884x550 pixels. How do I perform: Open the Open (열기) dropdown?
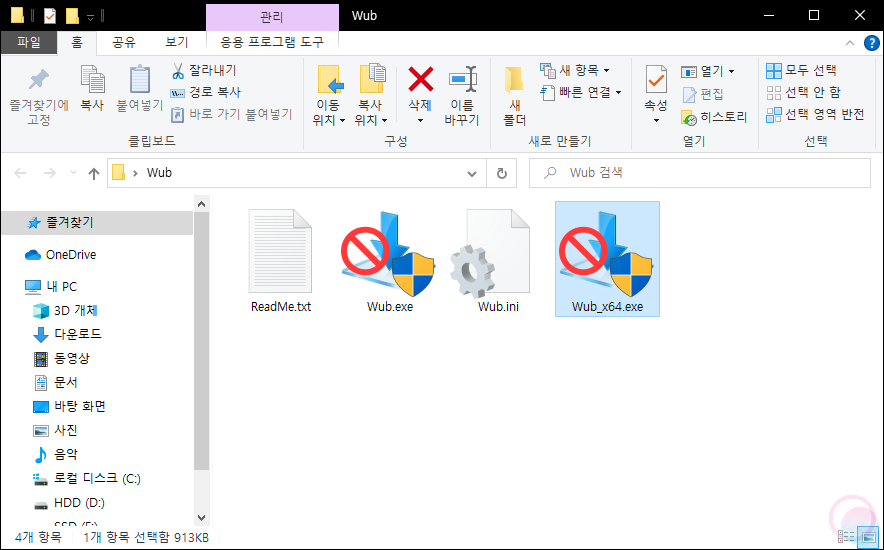(x=708, y=72)
